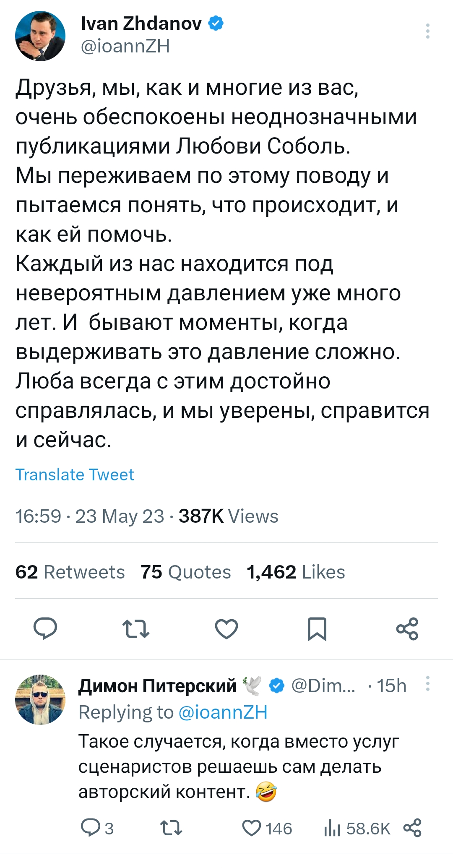The image size is (453, 868).
Task: Like the main tweet with heart icon
Action: pyautogui.click(x=226, y=629)
